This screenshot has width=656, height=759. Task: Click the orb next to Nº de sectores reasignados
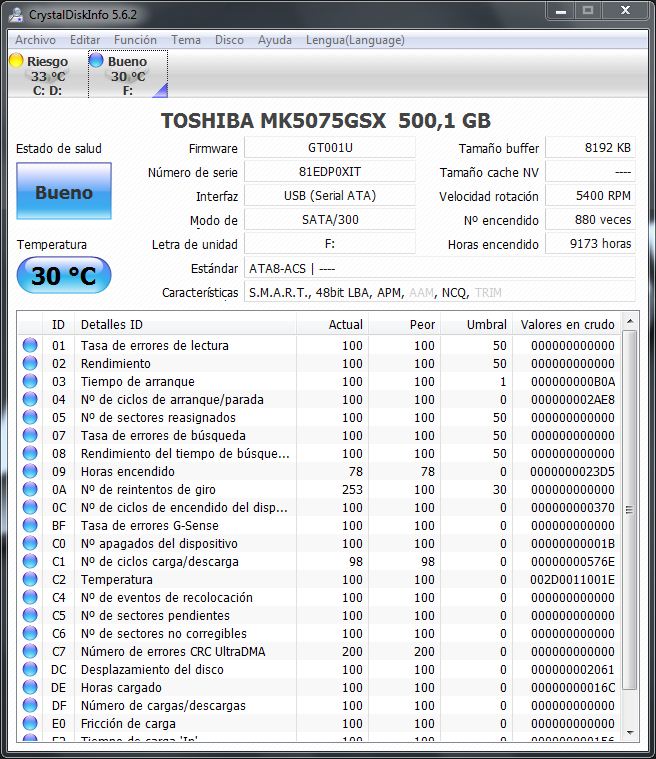click(x=30, y=417)
